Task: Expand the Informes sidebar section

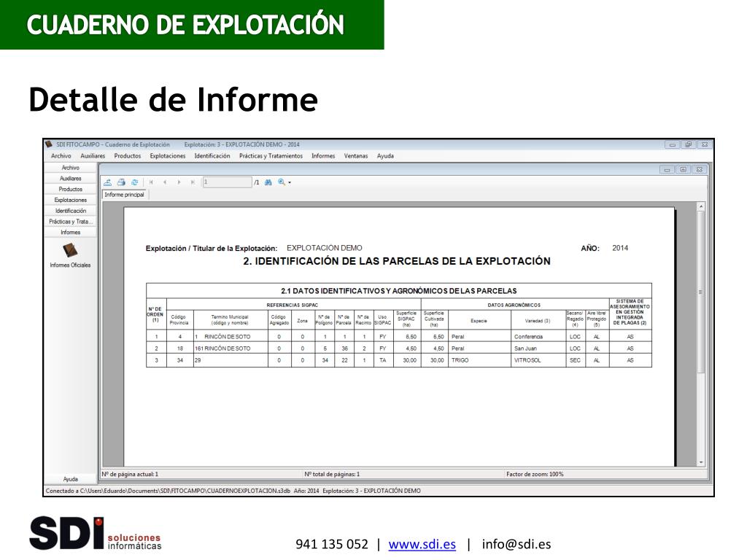Action: click(71, 233)
